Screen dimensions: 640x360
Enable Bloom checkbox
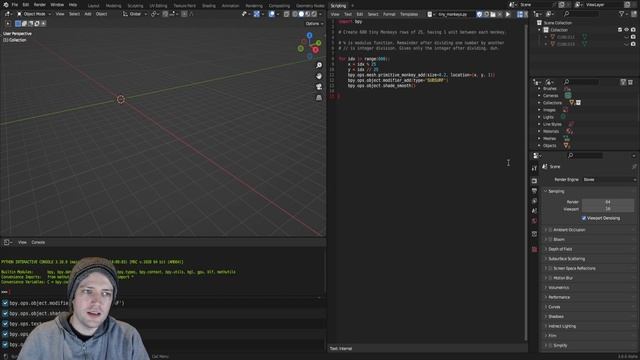(x=550, y=240)
